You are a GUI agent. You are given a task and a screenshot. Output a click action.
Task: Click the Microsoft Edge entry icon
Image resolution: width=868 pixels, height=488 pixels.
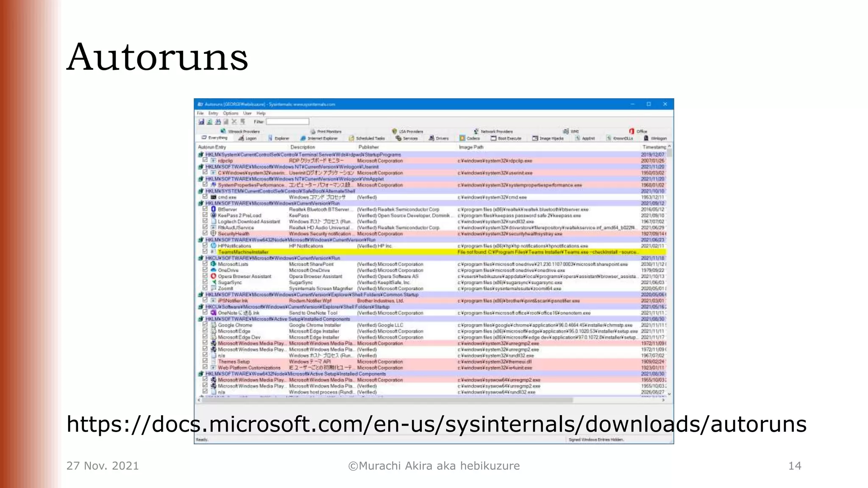(214, 331)
